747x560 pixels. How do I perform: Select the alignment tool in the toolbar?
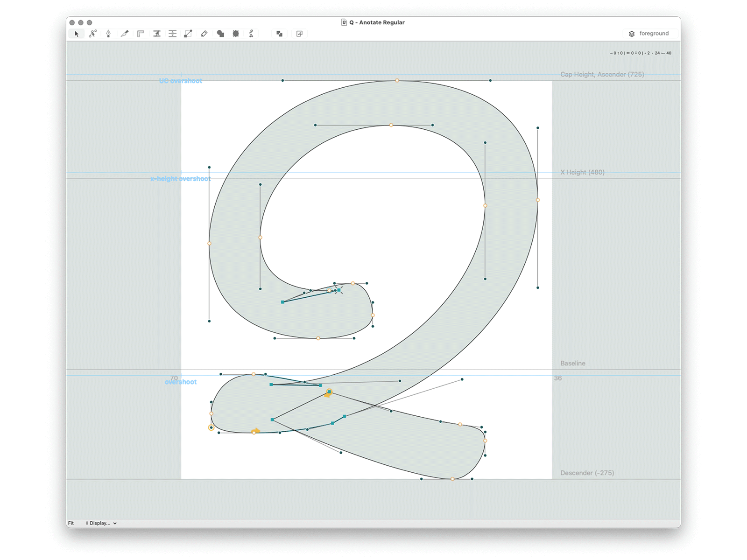(172, 33)
